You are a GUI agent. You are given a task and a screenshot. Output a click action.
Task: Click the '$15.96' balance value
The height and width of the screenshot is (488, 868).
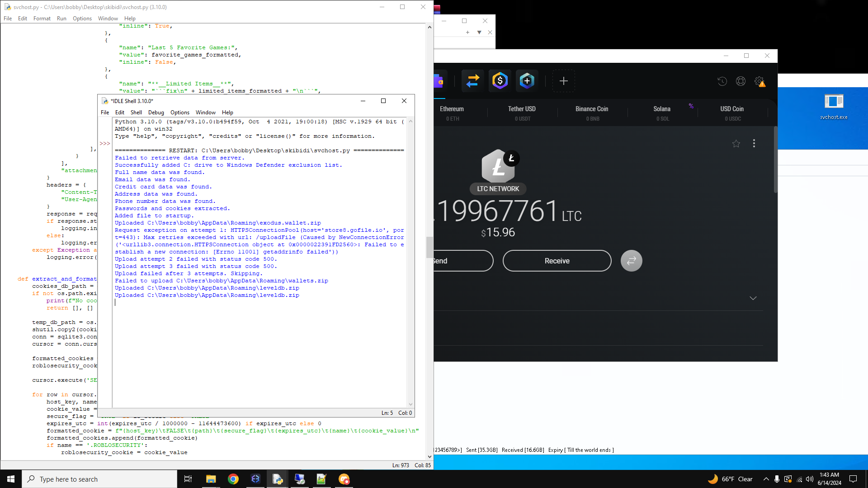tap(498, 232)
